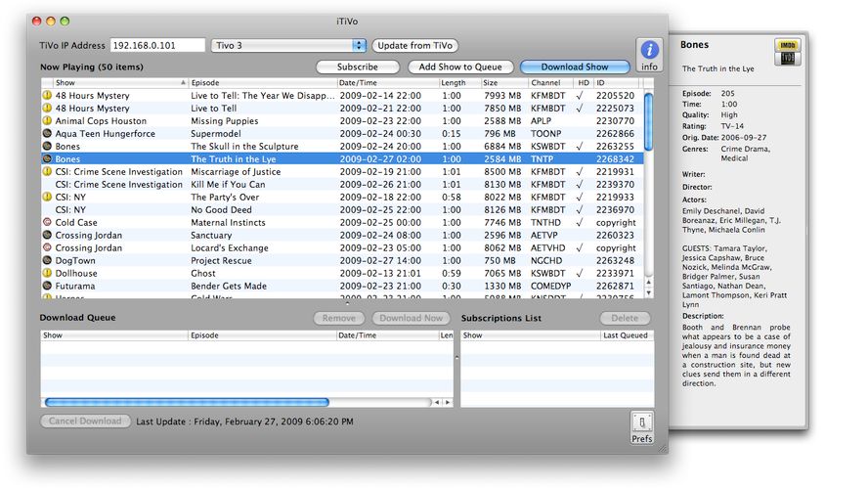Click status icon for 48 Hours Mystery Live to Tell

click(47, 108)
